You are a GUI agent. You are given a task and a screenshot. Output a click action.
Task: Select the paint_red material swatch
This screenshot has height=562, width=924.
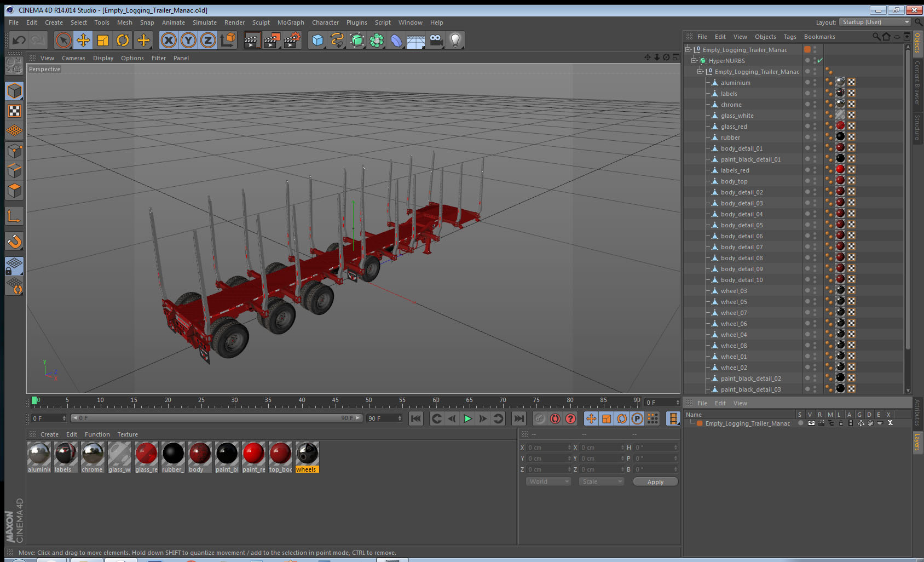[253, 457]
